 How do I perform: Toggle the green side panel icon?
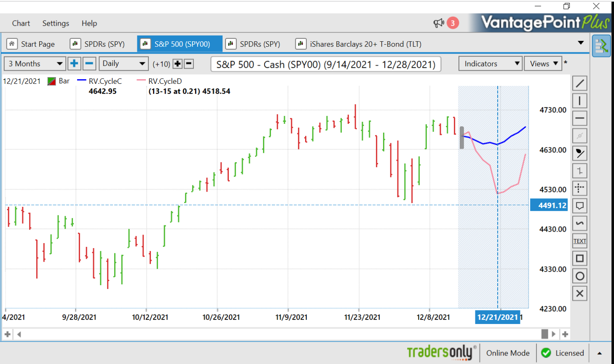(601, 46)
